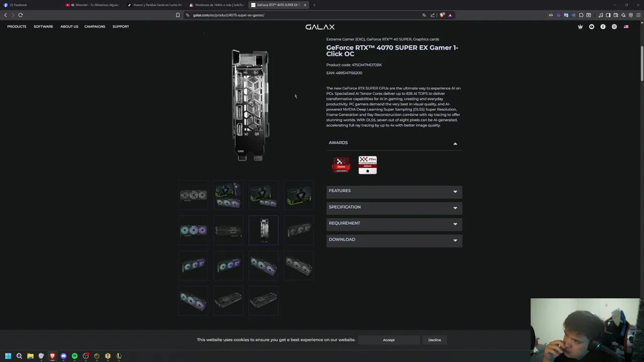The height and width of the screenshot is (362, 644).
Task: Open the CAMPAIGNS menu
Action: point(95,27)
